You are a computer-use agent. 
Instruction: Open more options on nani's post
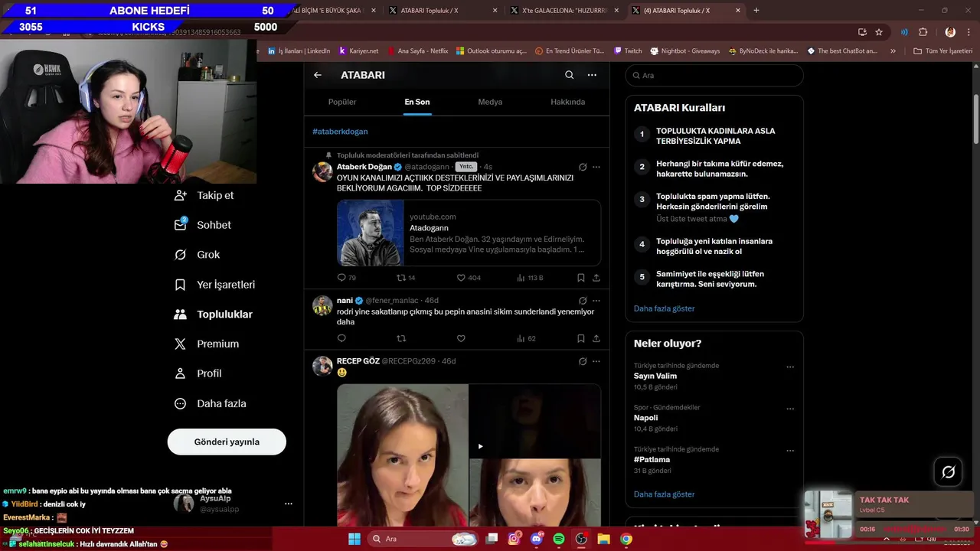tap(596, 301)
